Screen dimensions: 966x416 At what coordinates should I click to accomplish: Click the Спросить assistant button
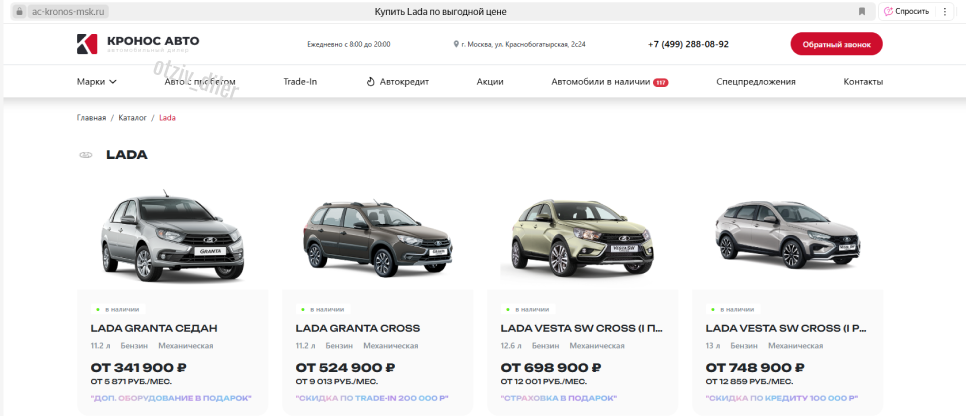907,11
